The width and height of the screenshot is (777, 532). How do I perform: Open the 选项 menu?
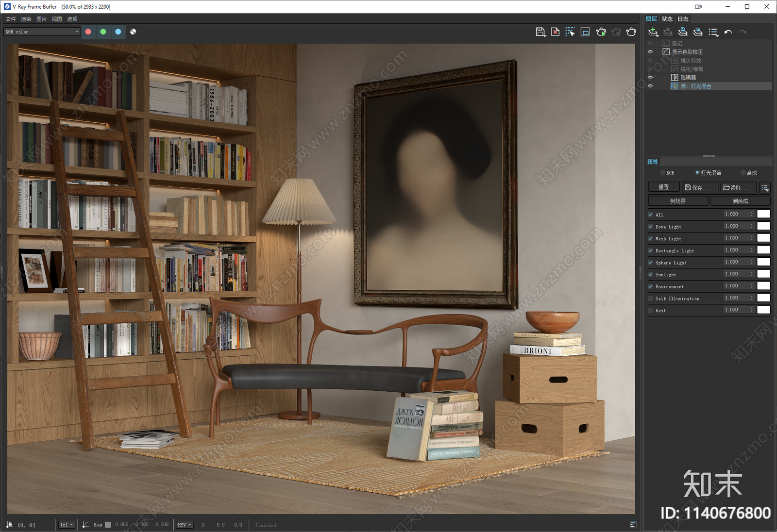tap(72, 19)
